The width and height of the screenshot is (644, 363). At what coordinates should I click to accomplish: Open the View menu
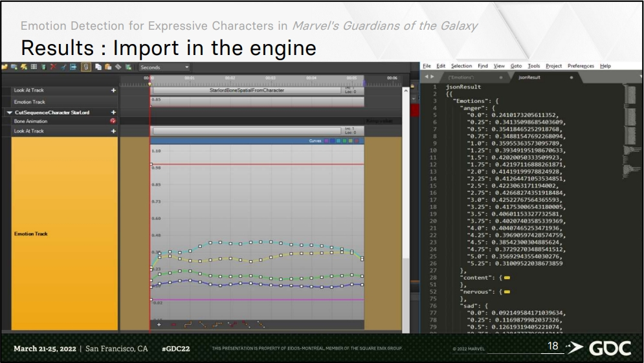[x=499, y=66]
